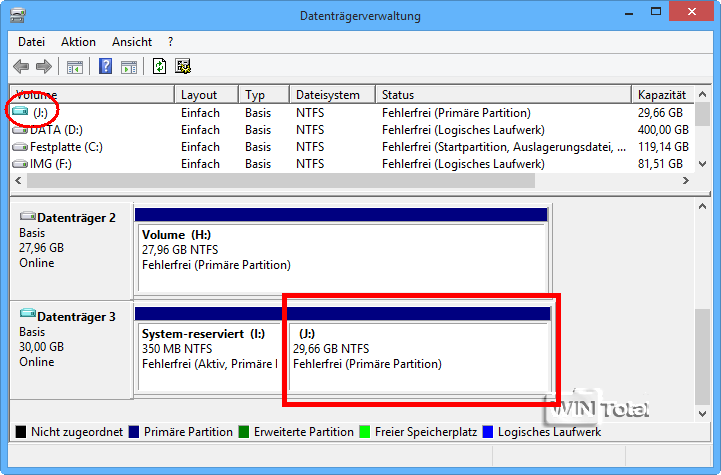Click the green Erweiterte Partition legend swatch
The width and height of the screenshot is (721, 475).
[x=244, y=432]
